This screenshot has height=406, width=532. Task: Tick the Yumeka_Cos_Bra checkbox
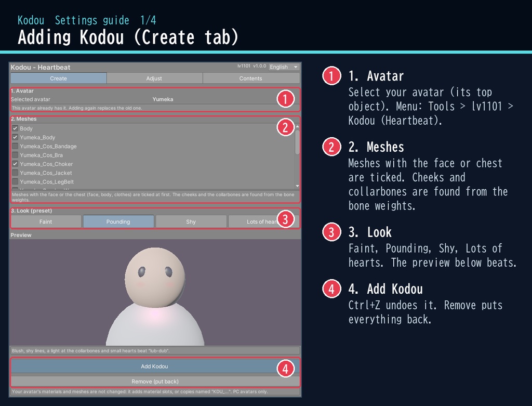click(x=15, y=155)
